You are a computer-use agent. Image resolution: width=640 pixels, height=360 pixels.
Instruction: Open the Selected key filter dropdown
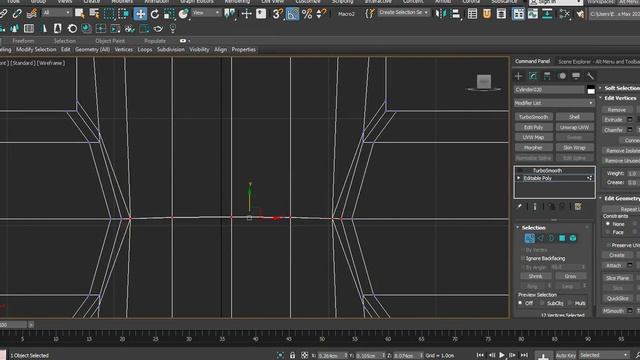[604, 355]
